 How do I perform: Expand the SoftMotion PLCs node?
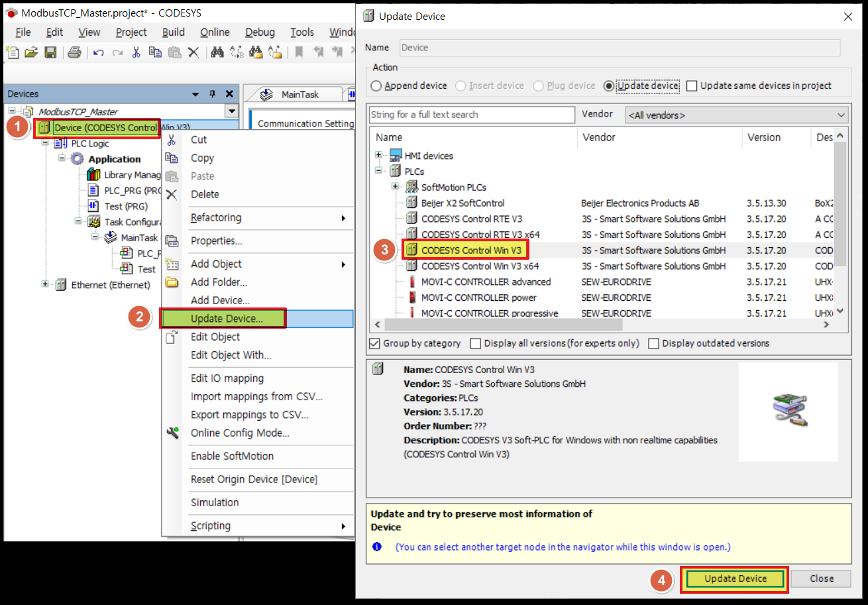[396, 186]
